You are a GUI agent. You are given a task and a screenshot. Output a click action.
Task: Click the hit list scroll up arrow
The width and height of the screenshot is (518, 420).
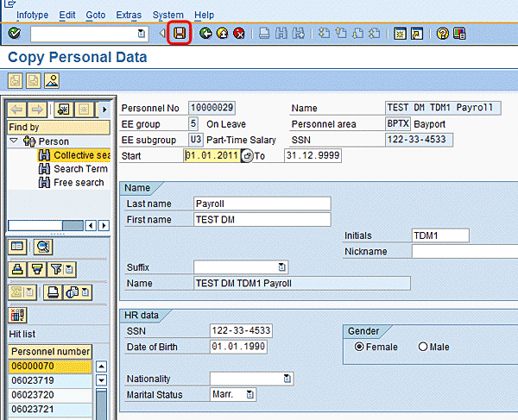pyautogui.click(x=101, y=367)
